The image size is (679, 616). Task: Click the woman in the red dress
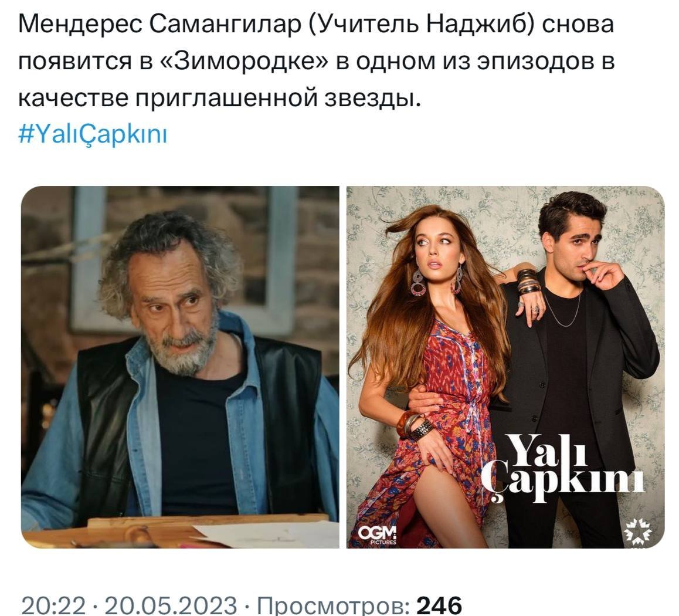click(x=433, y=377)
